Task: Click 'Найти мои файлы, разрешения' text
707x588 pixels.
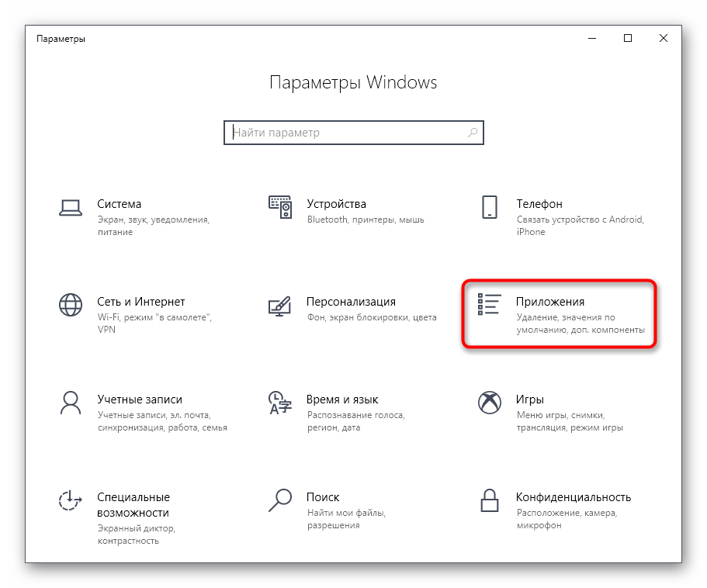Action: (346, 519)
